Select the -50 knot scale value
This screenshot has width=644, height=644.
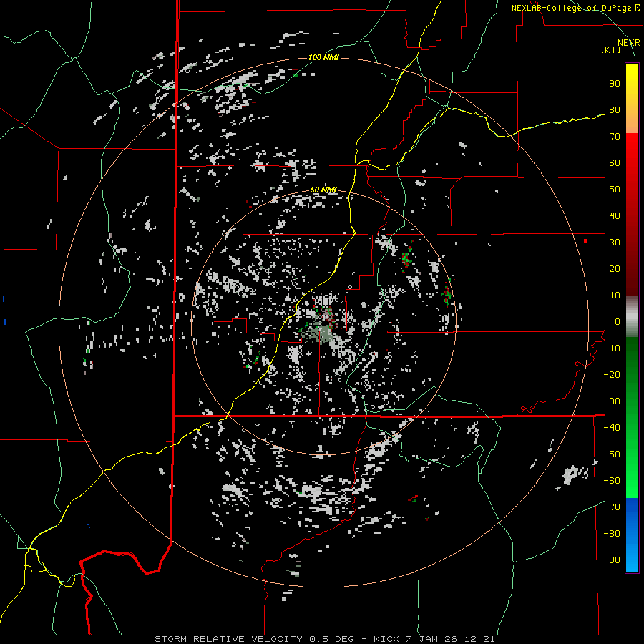pyautogui.click(x=612, y=454)
